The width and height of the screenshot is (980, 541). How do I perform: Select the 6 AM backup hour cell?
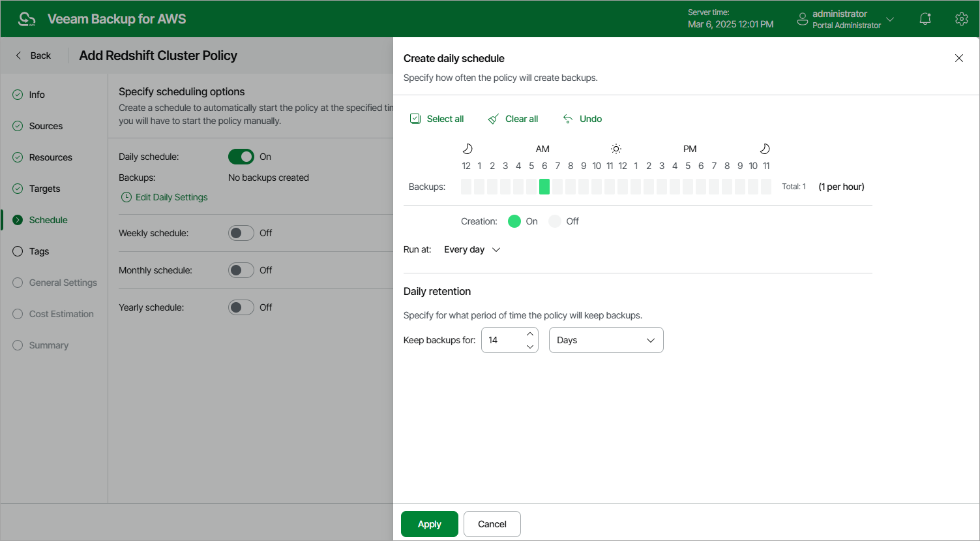point(544,187)
